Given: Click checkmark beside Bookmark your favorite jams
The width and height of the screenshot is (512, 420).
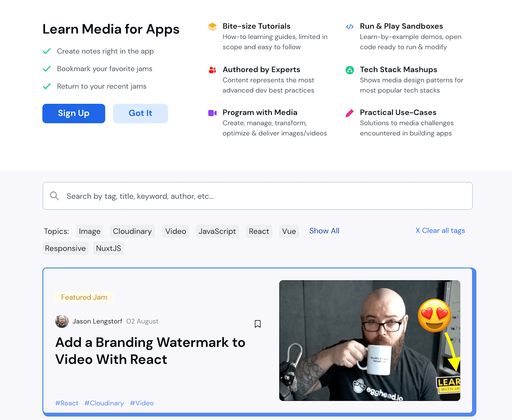Looking at the screenshot, I should point(47,69).
